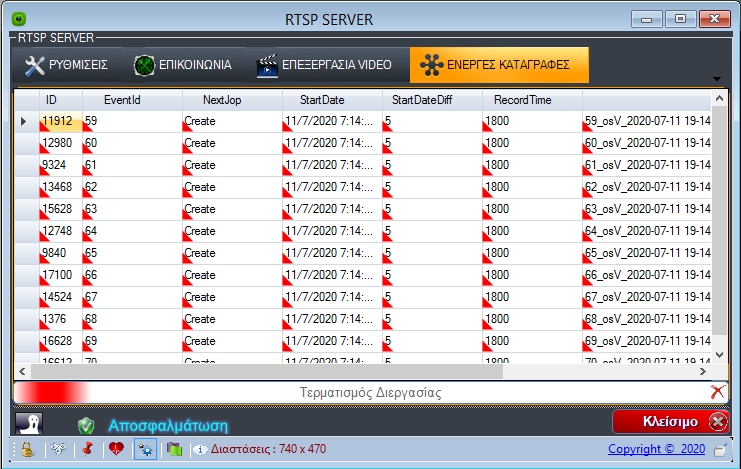Click the red X icon on the progress row
This screenshot has height=469, width=741.
(717, 392)
